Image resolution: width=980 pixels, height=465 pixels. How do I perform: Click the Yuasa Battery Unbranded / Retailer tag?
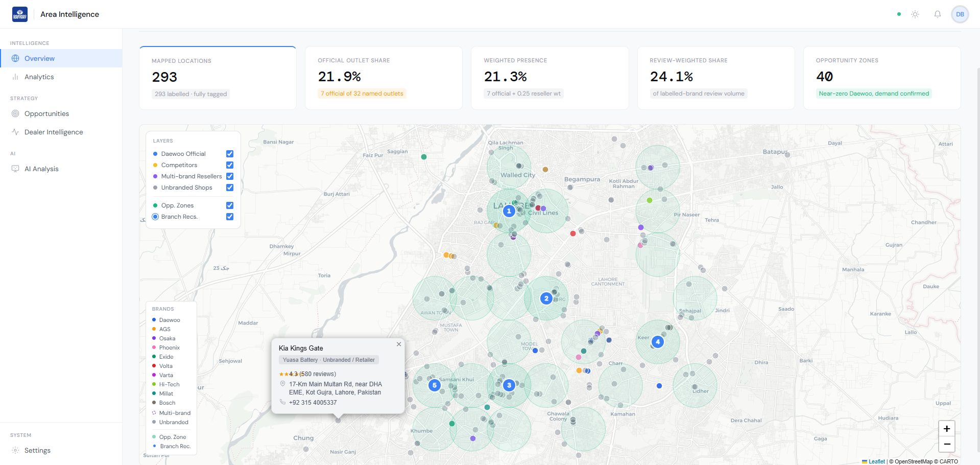329,360
